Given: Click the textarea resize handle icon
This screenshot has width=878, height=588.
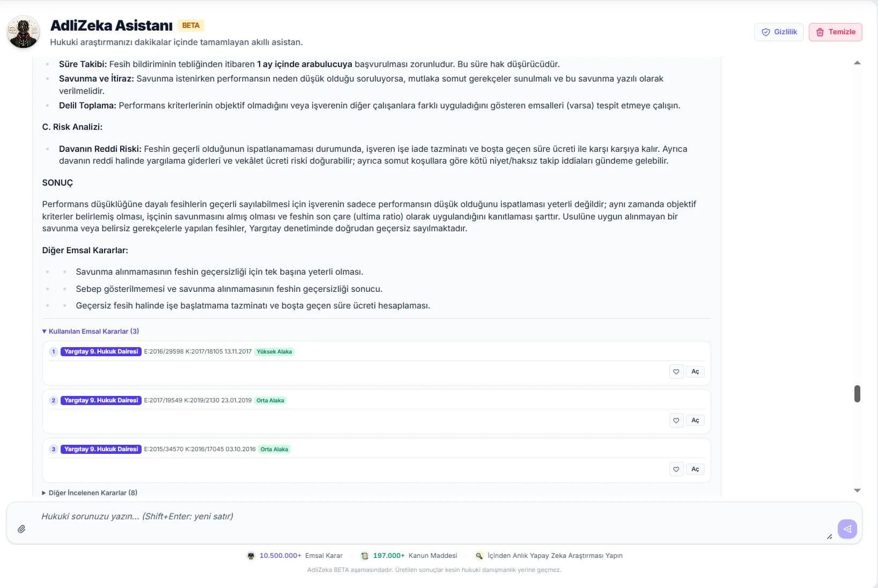Looking at the screenshot, I should click(x=829, y=536).
